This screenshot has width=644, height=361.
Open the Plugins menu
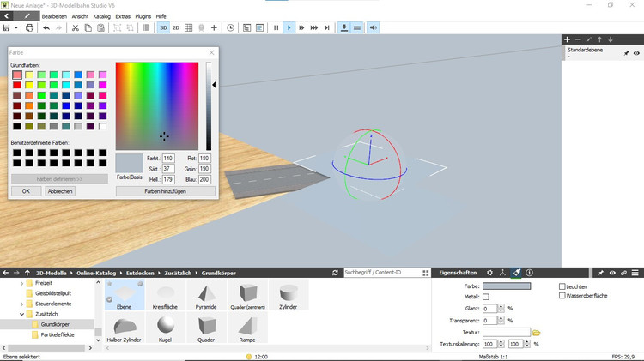click(x=143, y=16)
